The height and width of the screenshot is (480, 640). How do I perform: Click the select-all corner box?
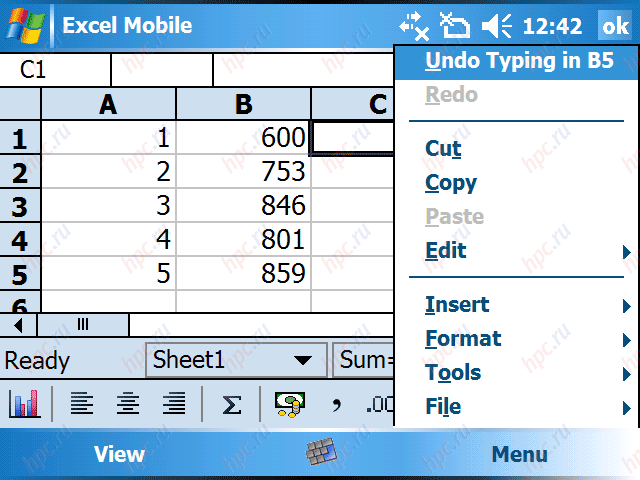coord(20,104)
